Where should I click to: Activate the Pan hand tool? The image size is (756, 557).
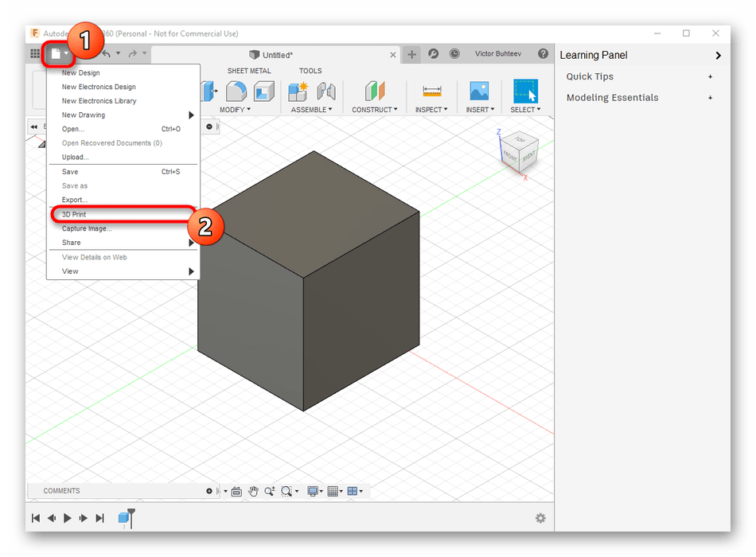(253, 492)
